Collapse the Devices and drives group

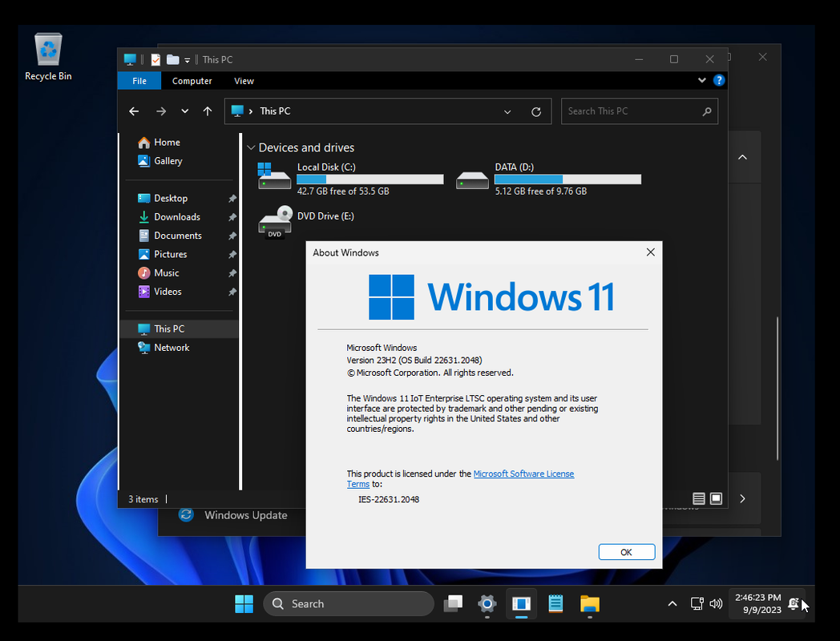click(251, 147)
